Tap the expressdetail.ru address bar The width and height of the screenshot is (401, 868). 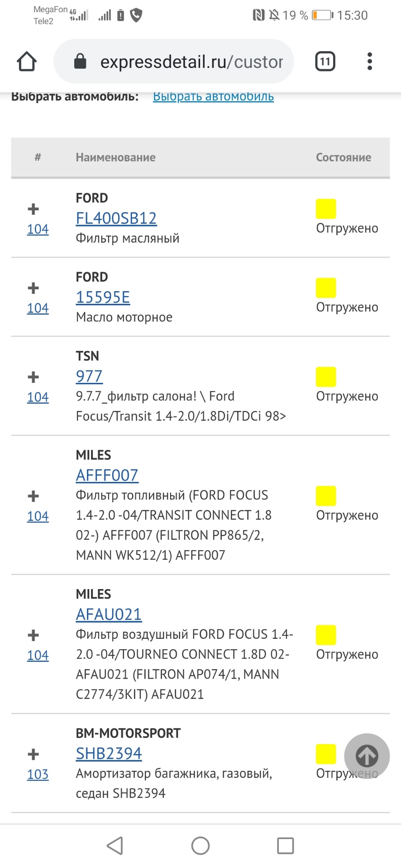191,61
